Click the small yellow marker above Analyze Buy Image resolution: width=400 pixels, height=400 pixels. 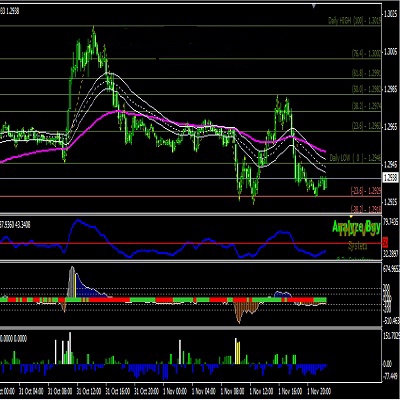351,216
